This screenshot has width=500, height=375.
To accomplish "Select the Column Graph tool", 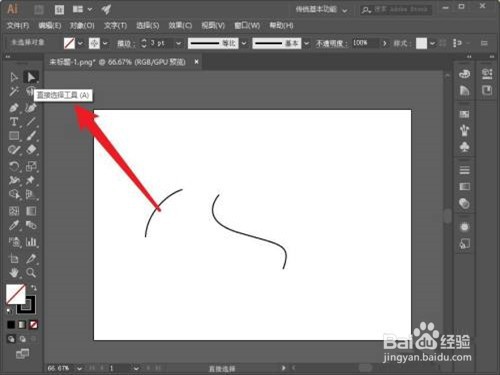I will point(31,242).
